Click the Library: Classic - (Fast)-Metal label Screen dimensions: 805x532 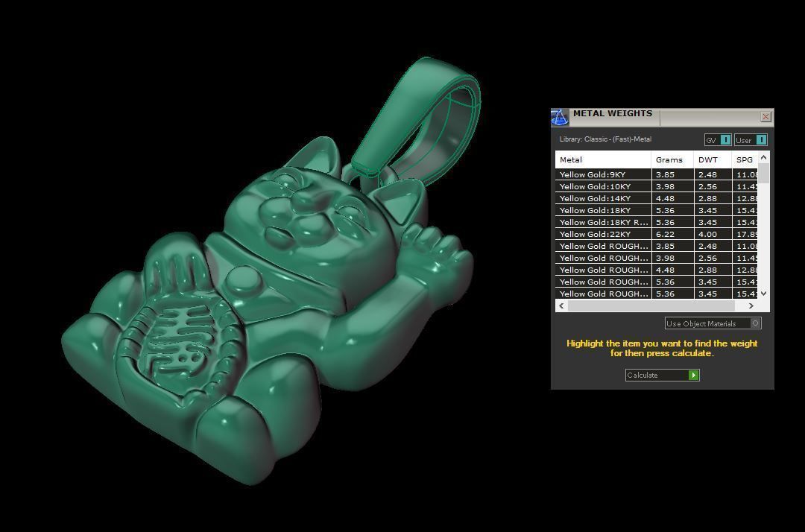(605, 139)
